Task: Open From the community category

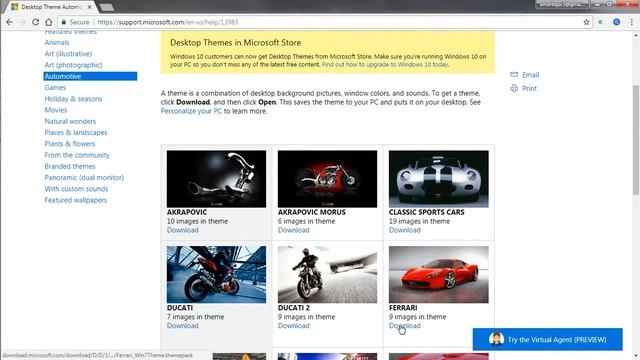Action: click(x=77, y=155)
